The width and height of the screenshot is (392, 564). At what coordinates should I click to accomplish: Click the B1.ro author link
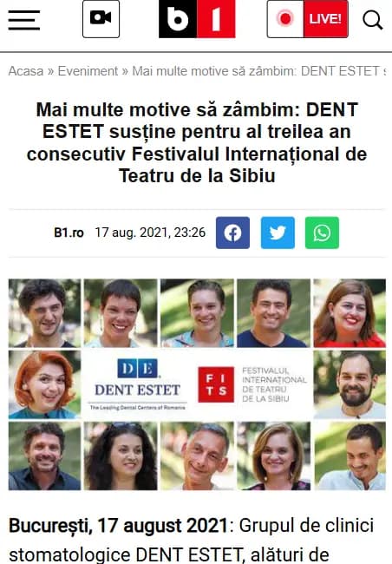[69, 233]
